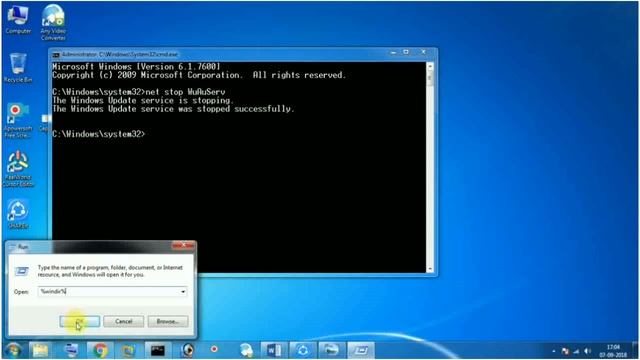Click 'net stop WuAuServ' command text
This screenshot has width=640, height=360.
(x=185, y=92)
